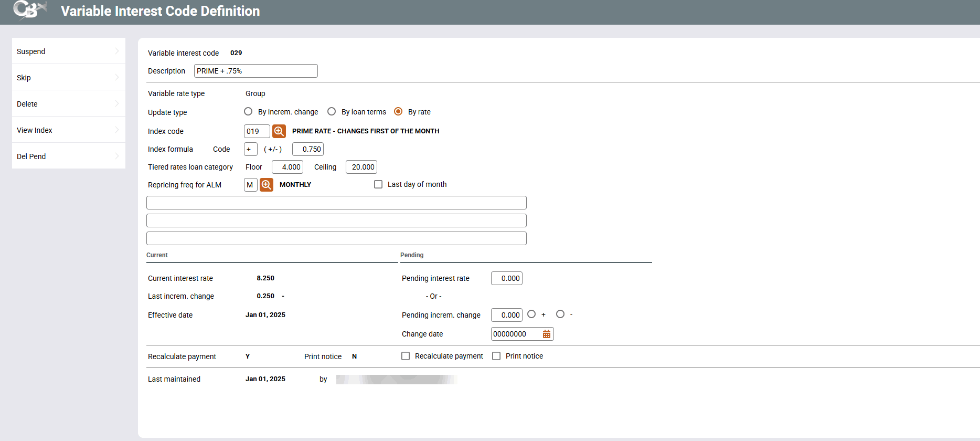This screenshot has height=441, width=980.
Task: Select the minus pending increment radio
Action: [560, 314]
